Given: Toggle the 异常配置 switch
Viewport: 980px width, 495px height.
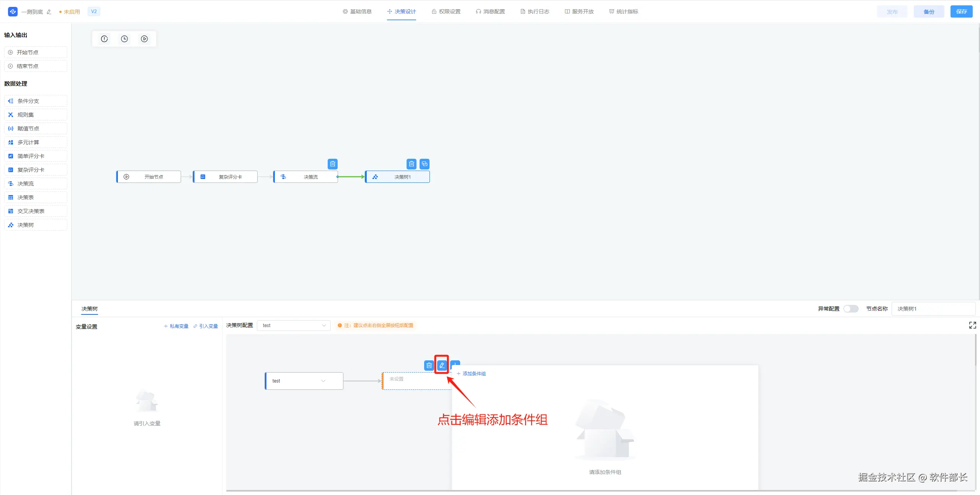Looking at the screenshot, I should click(851, 309).
